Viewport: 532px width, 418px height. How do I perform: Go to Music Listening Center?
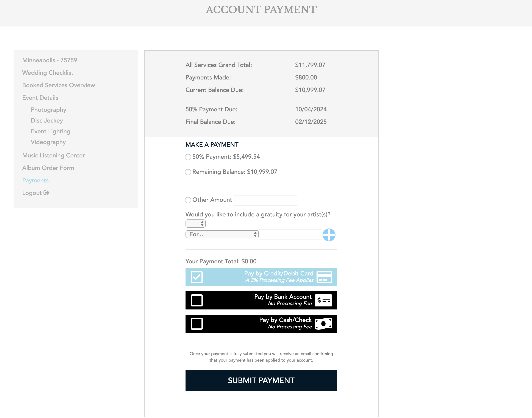point(53,155)
